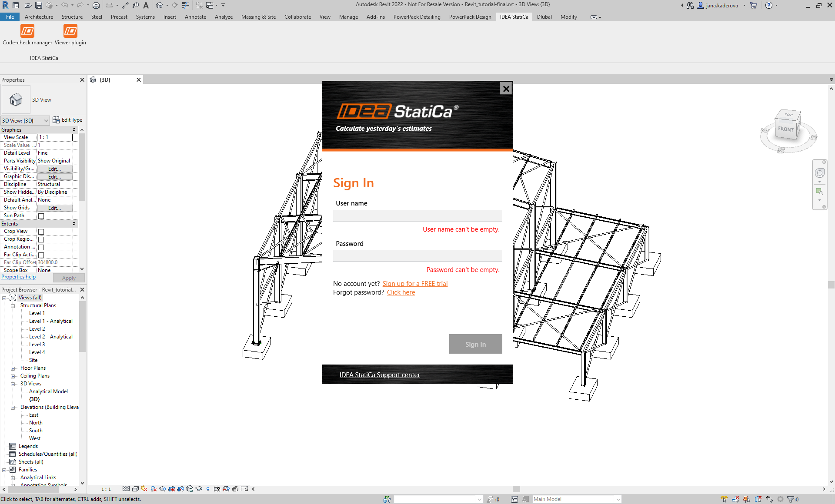Click Sign up for a FREE trial link
835x504 pixels.
pyautogui.click(x=414, y=283)
